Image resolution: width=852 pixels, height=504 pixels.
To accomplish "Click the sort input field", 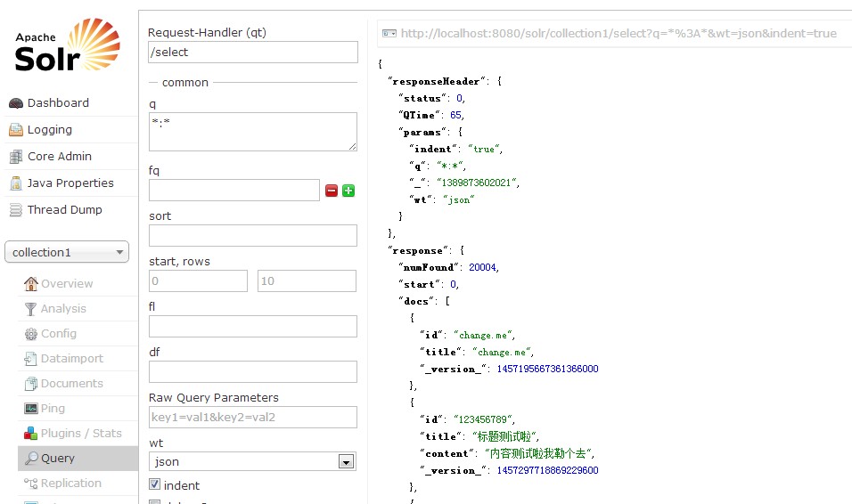I will [x=253, y=235].
